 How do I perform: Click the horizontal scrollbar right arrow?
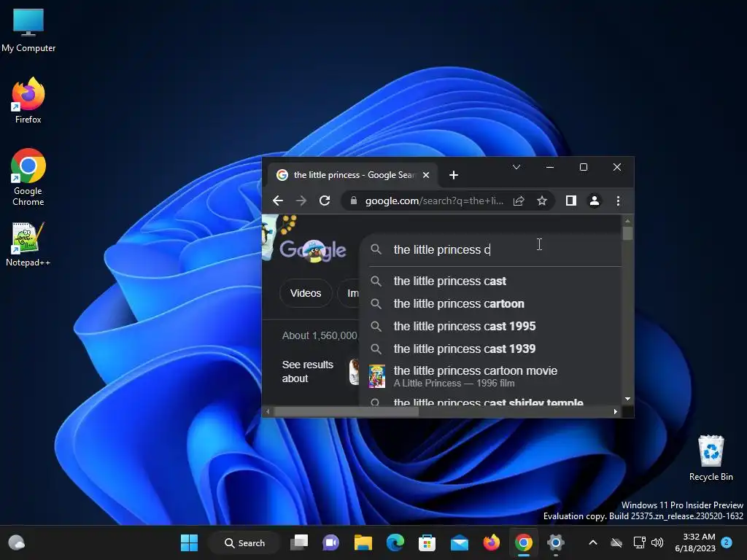(616, 411)
